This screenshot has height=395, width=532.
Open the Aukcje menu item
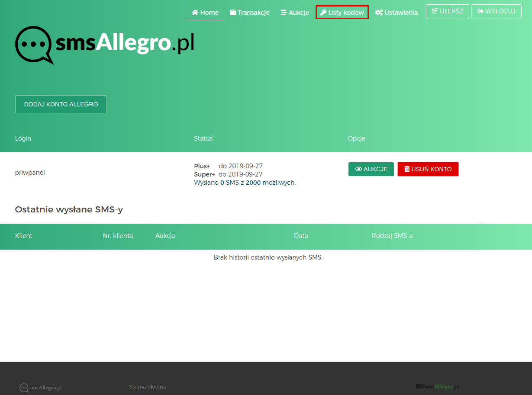point(295,13)
